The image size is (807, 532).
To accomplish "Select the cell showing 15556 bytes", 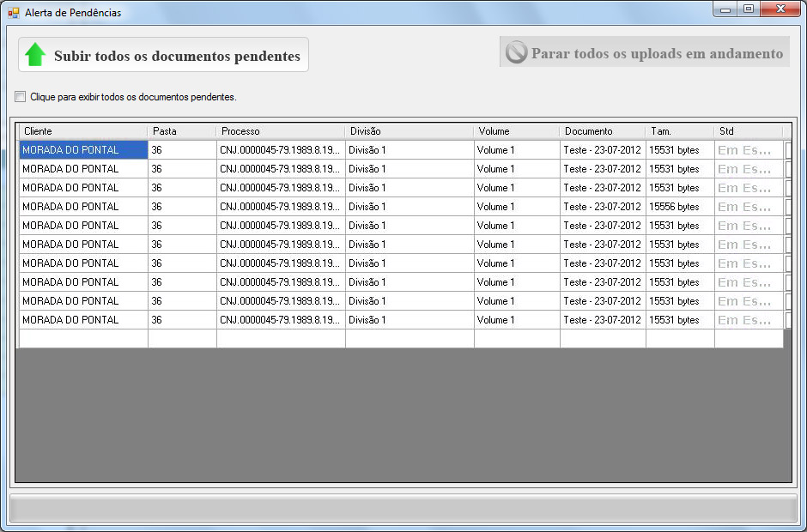I will (x=679, y=207).
